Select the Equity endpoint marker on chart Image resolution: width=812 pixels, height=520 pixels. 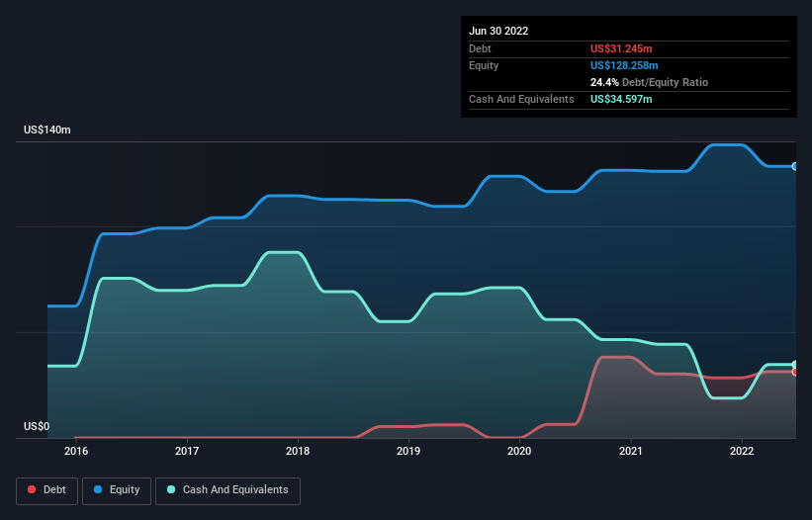(795, 167)
